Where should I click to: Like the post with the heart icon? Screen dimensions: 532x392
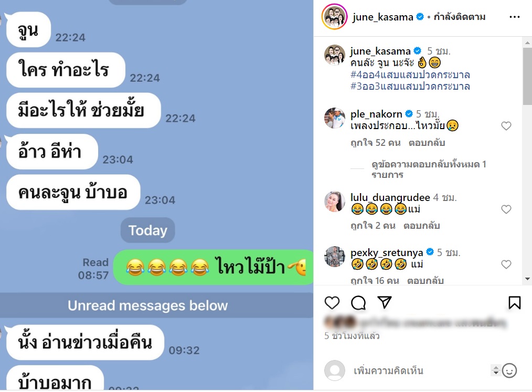click(332, 302)
